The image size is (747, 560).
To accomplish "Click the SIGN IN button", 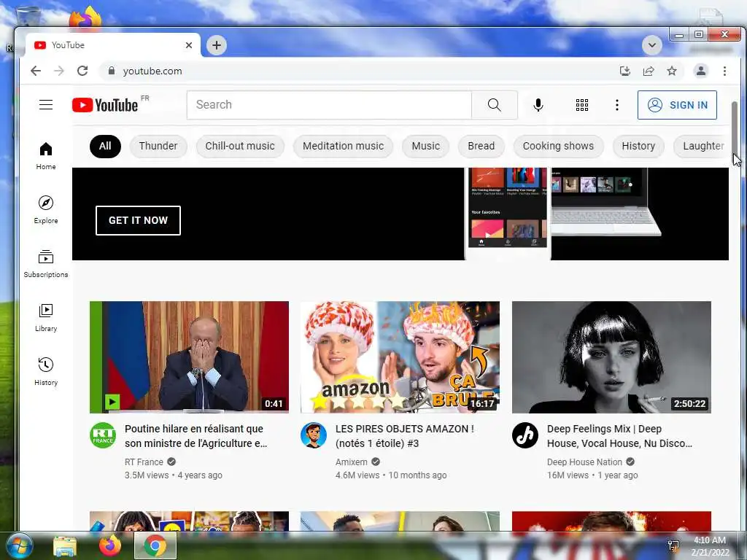I will point(677,105).
